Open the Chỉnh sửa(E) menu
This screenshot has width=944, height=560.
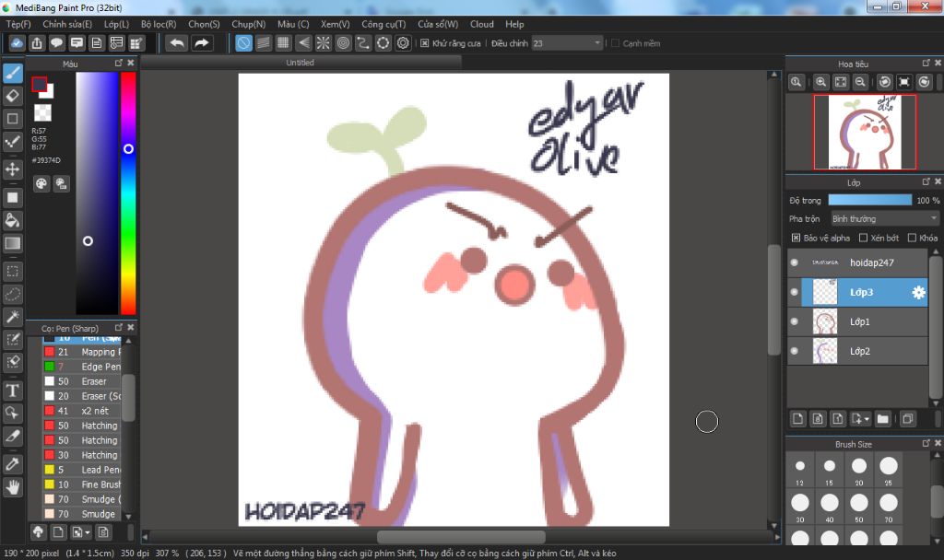67,24
